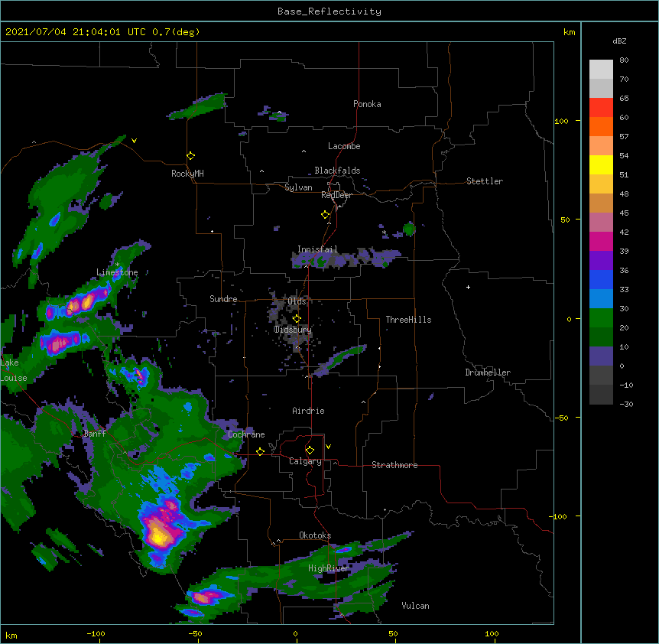
Task: Select the Sylvan label
Action: pyautogui.click(x=298, y=187)
